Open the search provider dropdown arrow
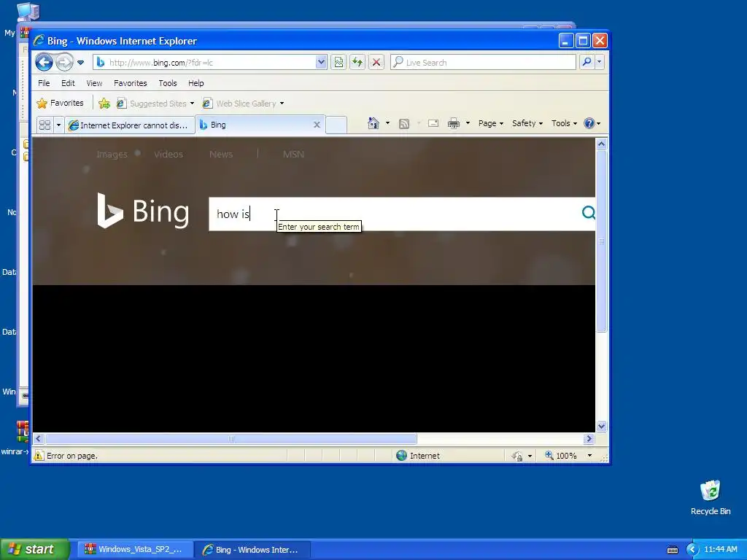The width and height of the screenshot is (747, 560). click(x=600, y=62)
